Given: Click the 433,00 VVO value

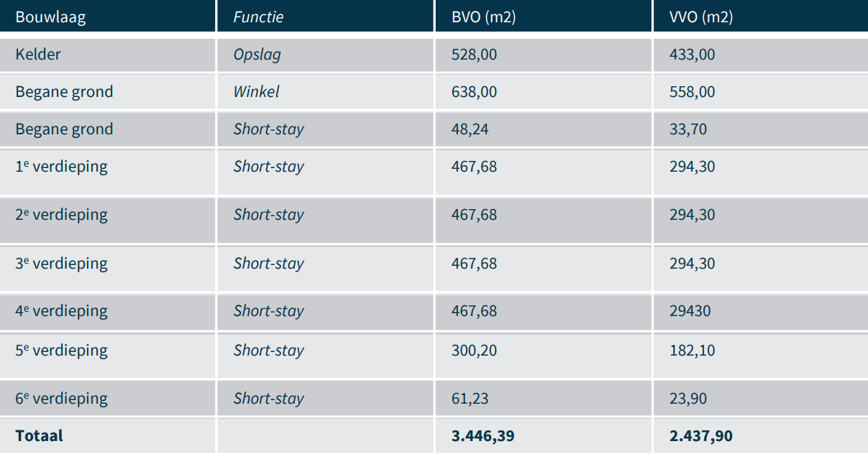Looking at the screenshot, I should pyautogui.click(x=692, y=55).
